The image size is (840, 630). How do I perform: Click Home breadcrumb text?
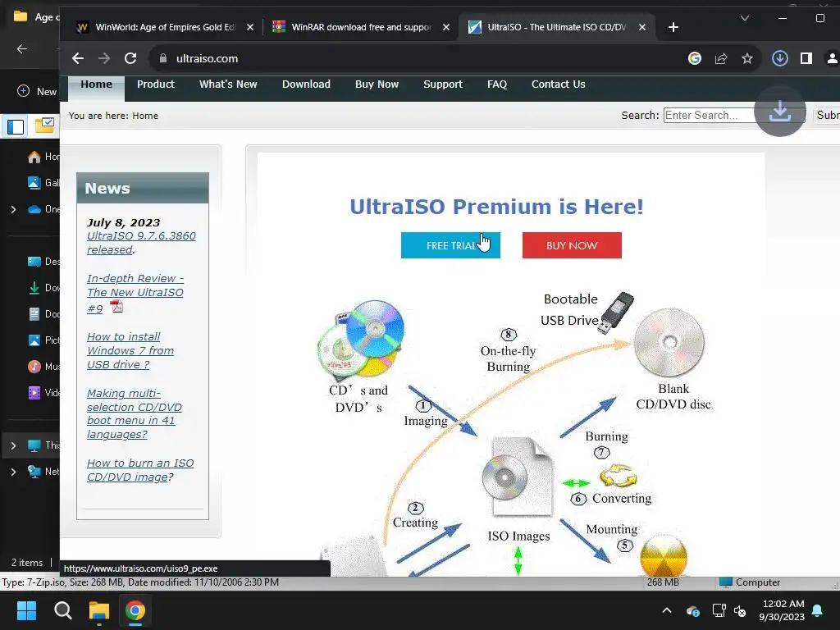[x=145, y=116]
